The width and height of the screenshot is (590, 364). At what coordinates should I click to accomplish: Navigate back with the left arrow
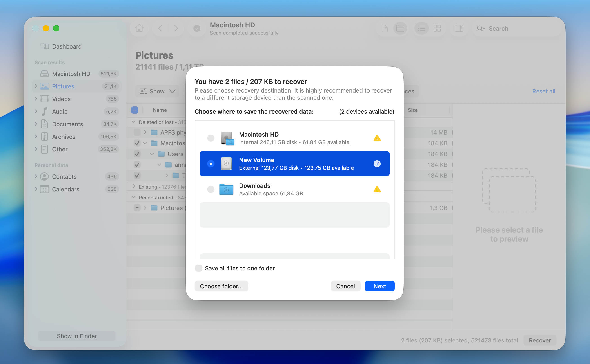[160, 29]
